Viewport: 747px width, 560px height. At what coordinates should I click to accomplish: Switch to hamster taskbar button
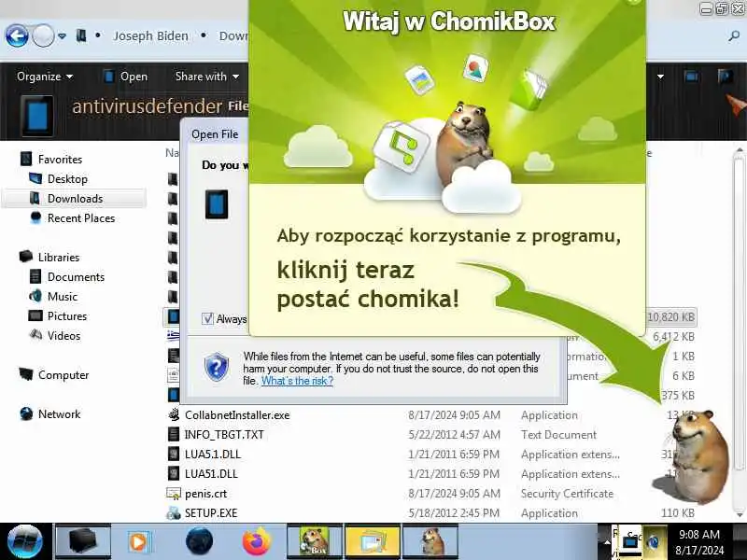point(430,542)
